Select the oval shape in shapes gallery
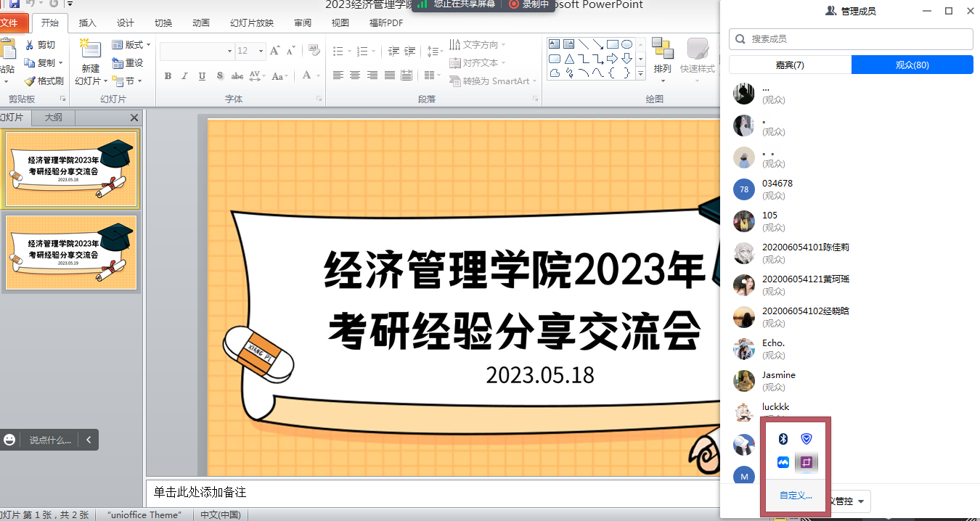Screen dimensions: 980x521 tap(626, 45)
